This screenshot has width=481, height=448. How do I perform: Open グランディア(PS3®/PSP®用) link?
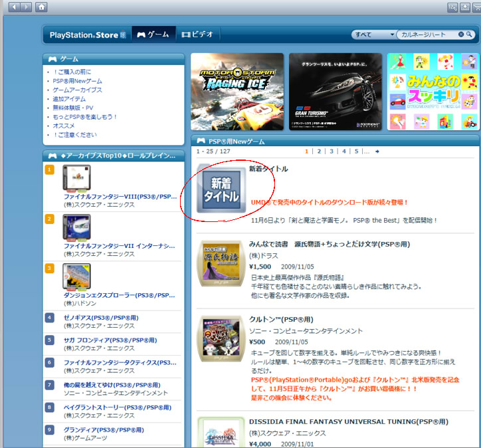pos(104,430)
